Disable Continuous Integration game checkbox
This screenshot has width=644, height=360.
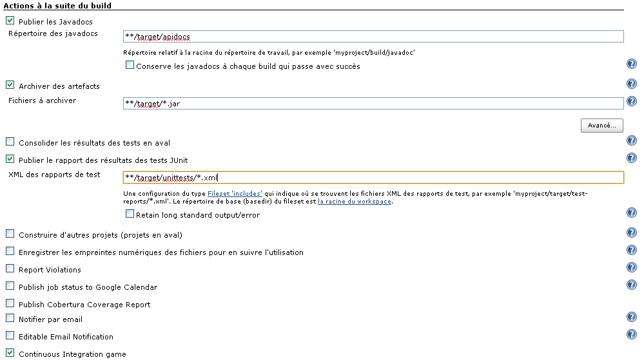(10, 353)
